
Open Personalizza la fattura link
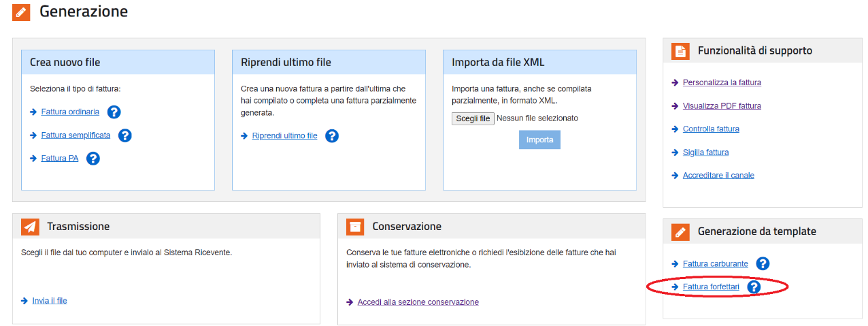[x=722, y=83]
